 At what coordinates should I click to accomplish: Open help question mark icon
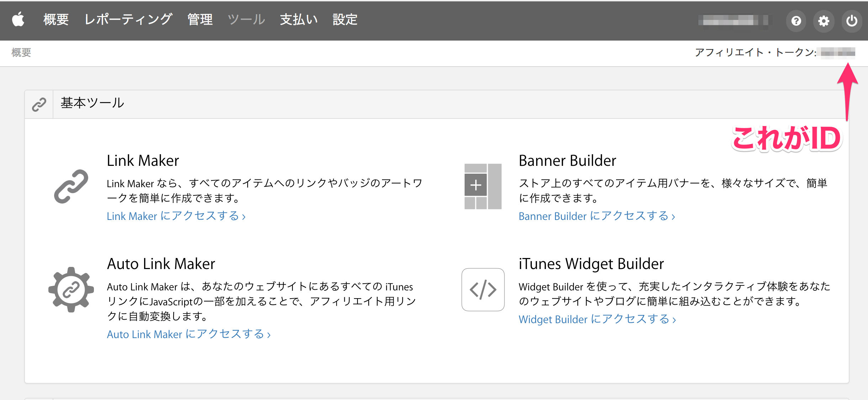click(x=796, y=21)
